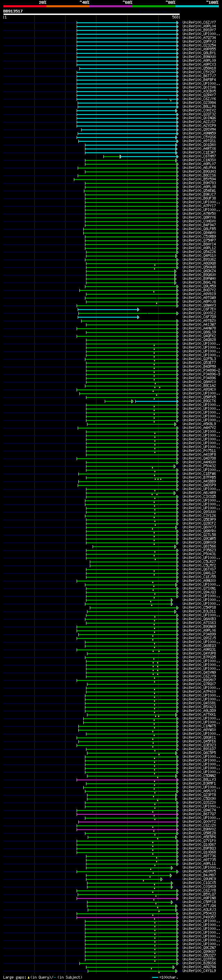Image resolution: width=222 pixels, height=980 pixels.
Task: Click hit label UniRef100_P35623
Action: (199, 550)
